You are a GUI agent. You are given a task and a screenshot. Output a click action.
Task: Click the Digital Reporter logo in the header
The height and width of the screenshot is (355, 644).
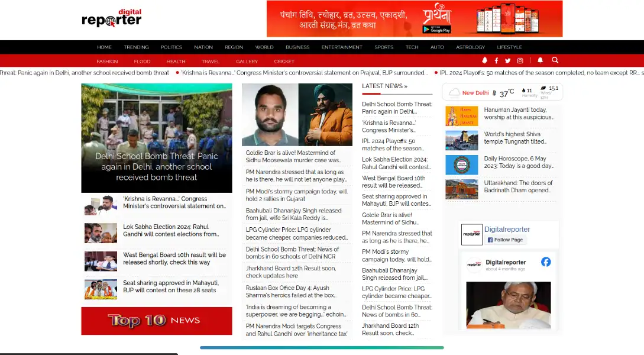112,18
